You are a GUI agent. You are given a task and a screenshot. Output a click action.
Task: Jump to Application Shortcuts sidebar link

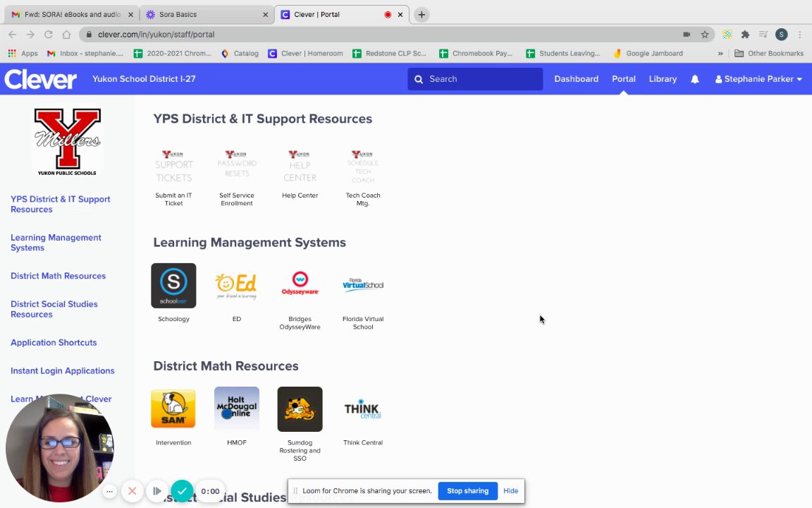pos(54,343)
